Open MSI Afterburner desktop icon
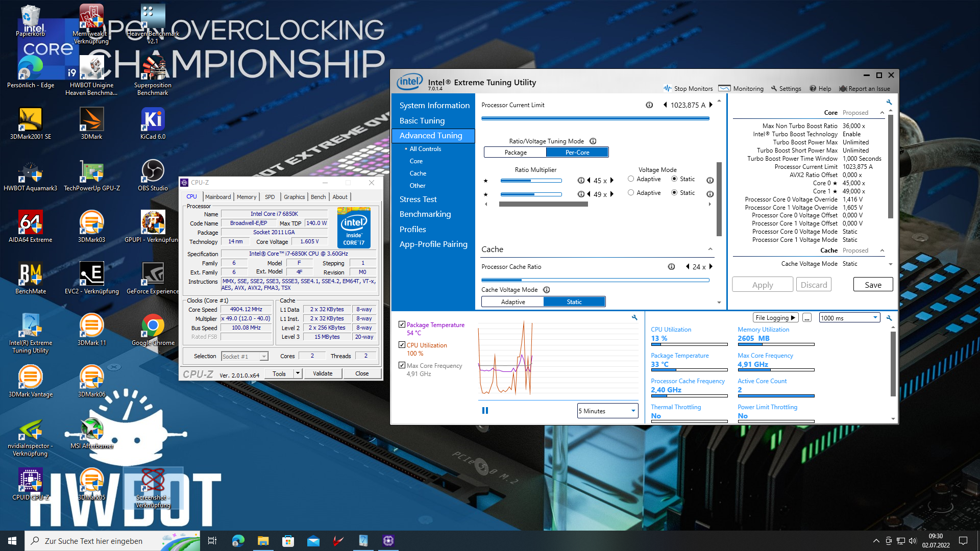 (91, 432)
